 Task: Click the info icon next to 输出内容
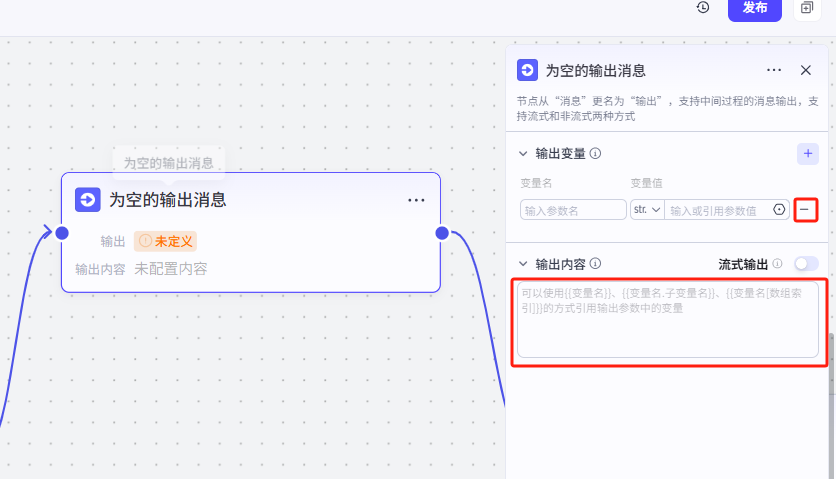coord(595,264)
